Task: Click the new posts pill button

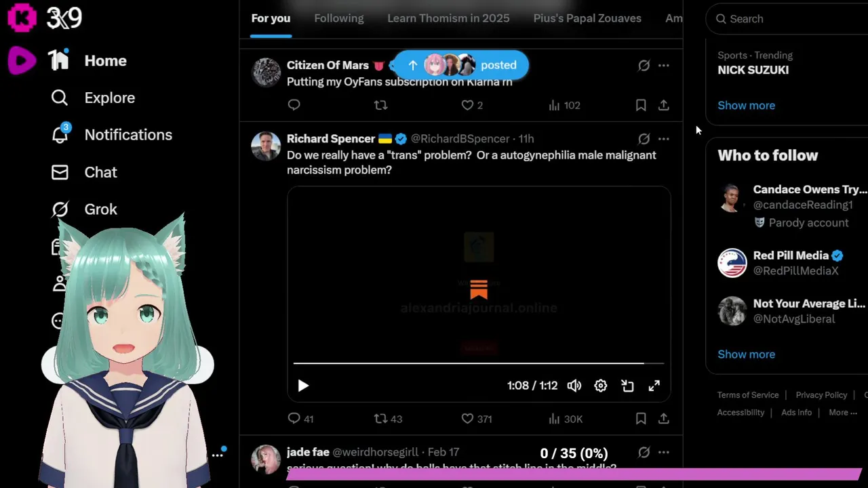Action: pos(461,65)
